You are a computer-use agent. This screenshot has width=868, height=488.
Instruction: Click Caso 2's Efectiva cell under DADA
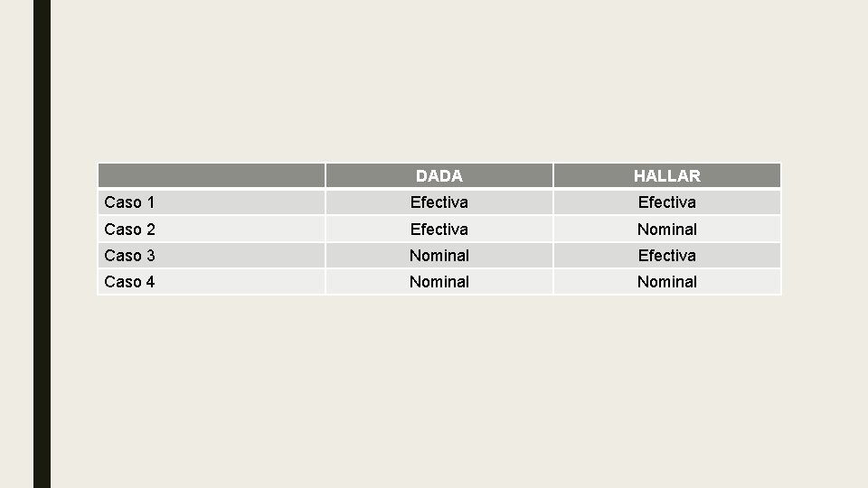pos(439,229)
